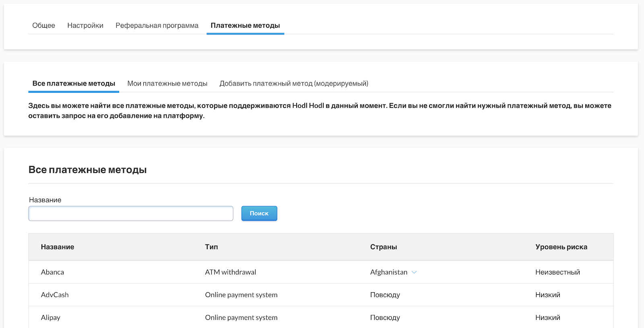The height and width of the screenshot is (328, 644).
Task: Click the Тип column header
Action: 211,247
